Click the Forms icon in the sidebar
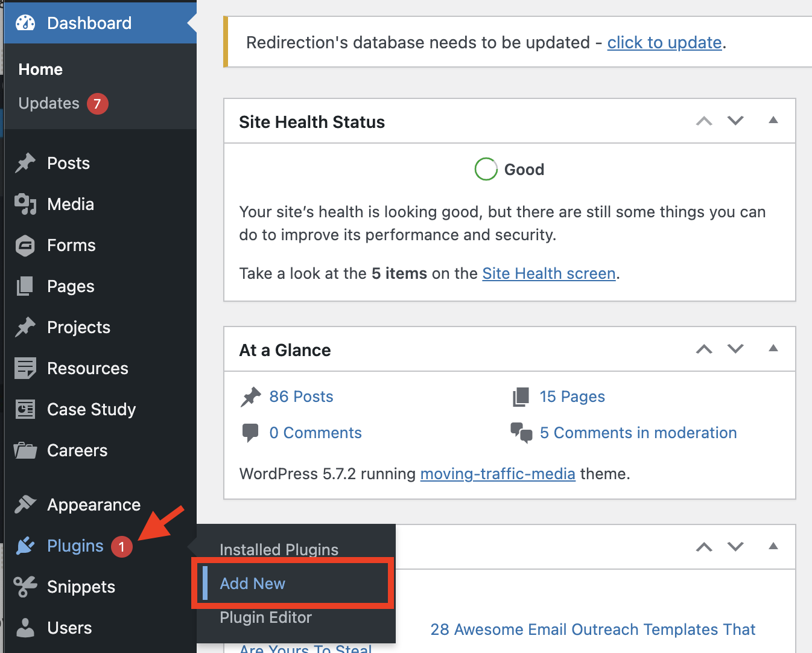812x653 pixels. [25, 245]
